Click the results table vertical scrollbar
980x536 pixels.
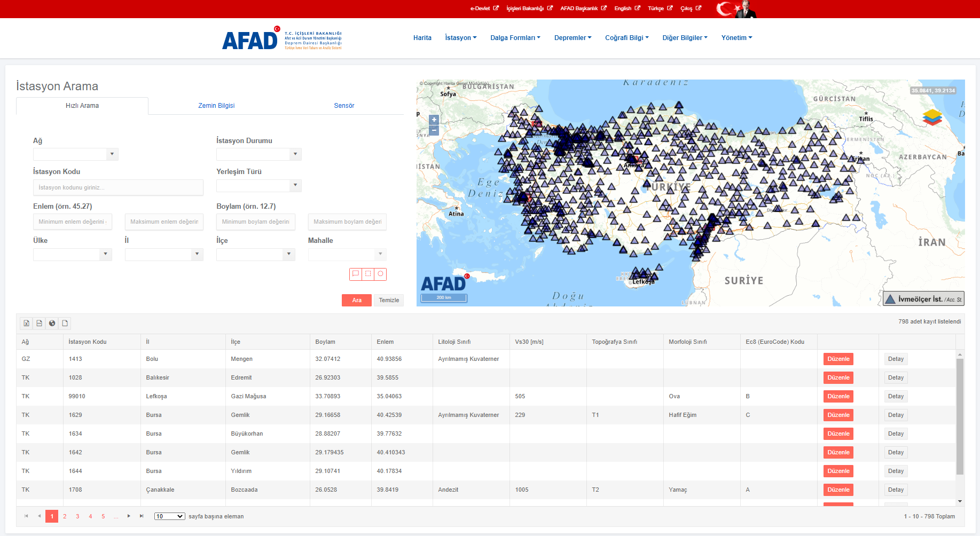(960, 416)
